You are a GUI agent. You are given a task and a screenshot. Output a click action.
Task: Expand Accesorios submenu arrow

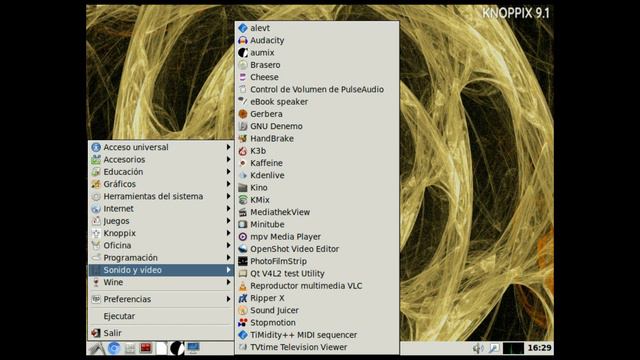pyautogui.click(x=228, y=159)
